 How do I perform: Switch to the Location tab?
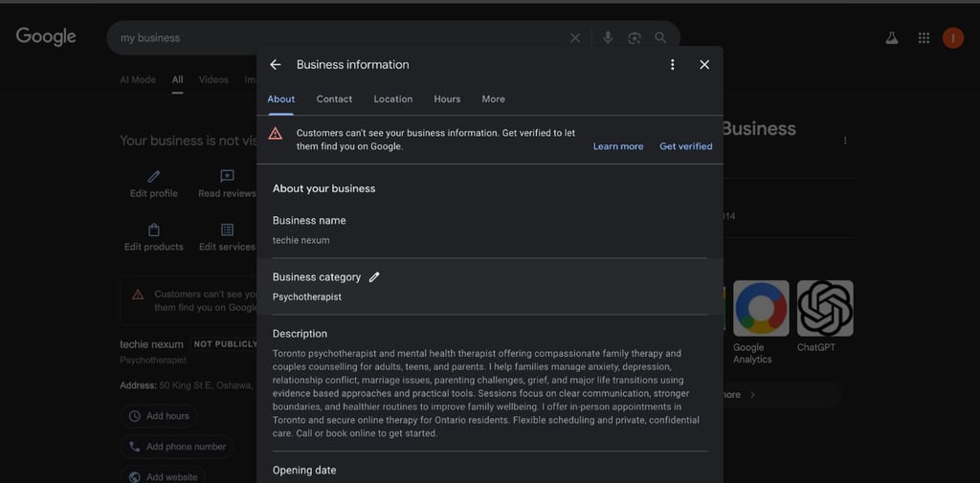[393, 99]
